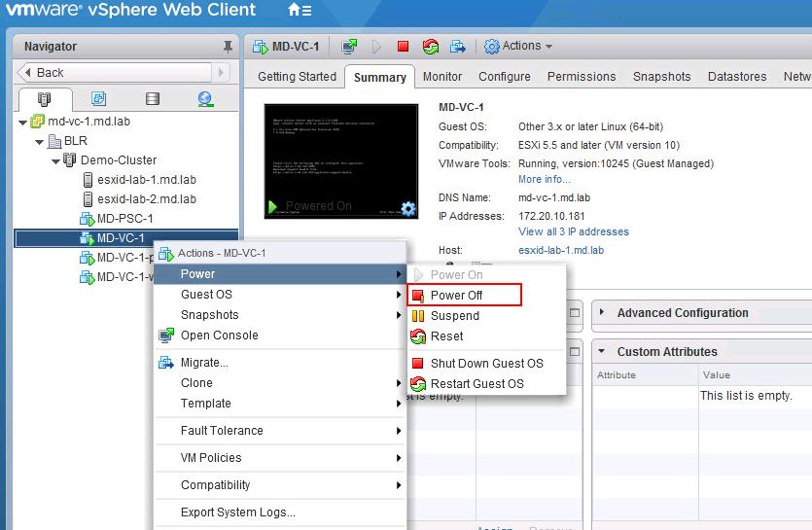Collapse the md-vc-1.md.lab tree node
This screenshot has height=530, width=812.
point(22,123)
